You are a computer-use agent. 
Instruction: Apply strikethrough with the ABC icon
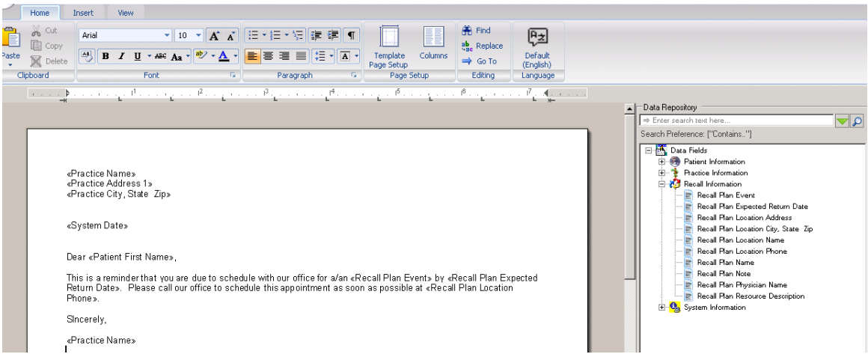pos(161,56)
